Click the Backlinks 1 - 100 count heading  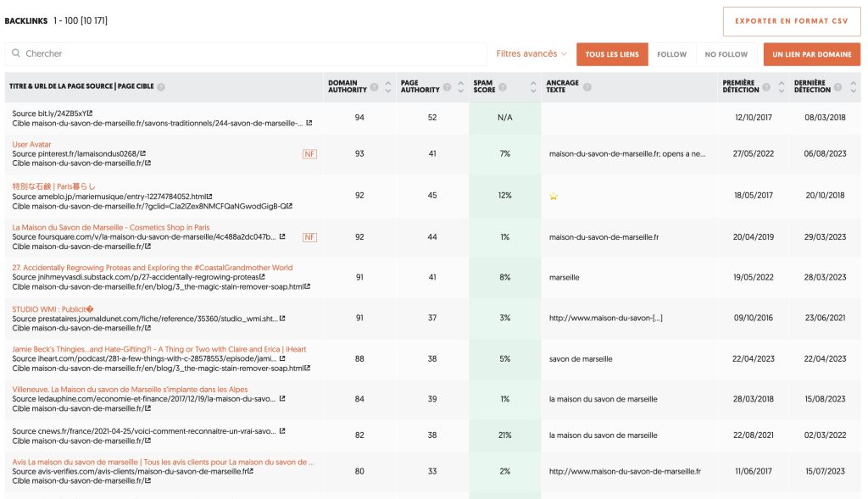coord(56,21)
